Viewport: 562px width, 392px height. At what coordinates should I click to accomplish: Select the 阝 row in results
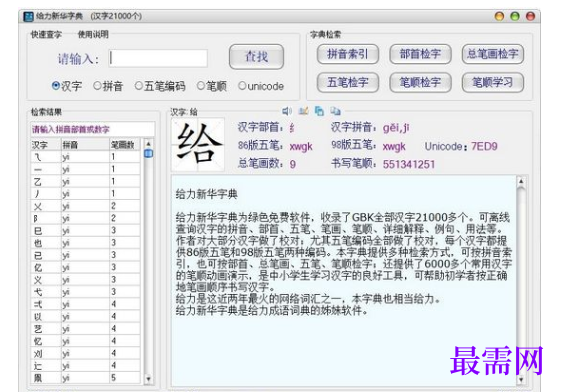pos(85,218)
